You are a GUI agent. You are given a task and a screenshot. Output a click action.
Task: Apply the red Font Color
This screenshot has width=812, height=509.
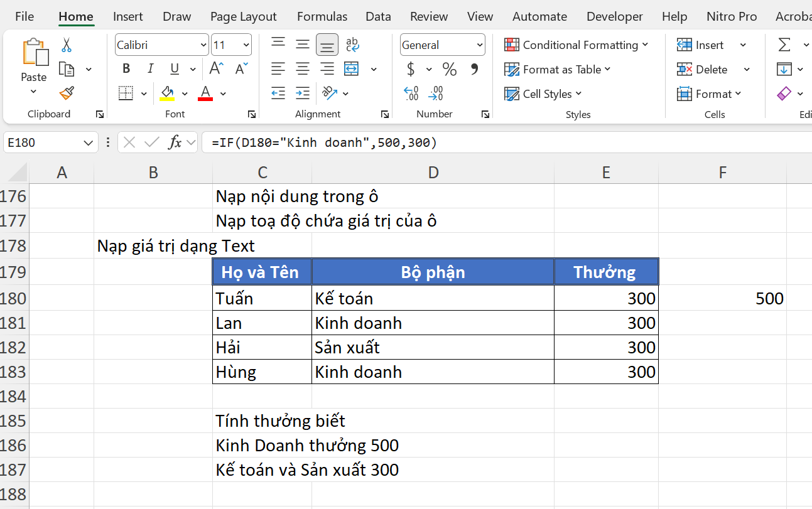tap(205, 94)
